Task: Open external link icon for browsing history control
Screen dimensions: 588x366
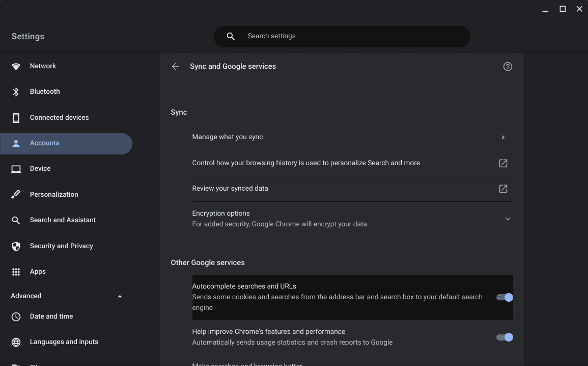Action: pyautogui.click(x=503, y=163)
